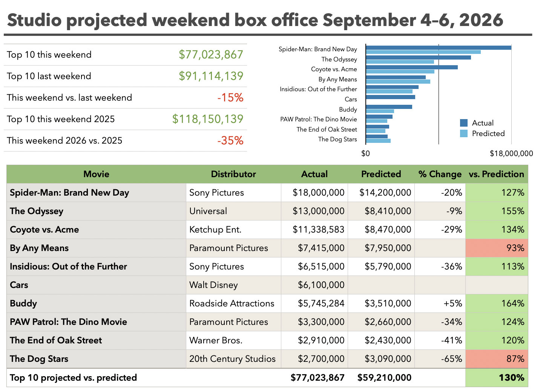Click the Roadside Attractions distributor cell

(x=233, y=303)
